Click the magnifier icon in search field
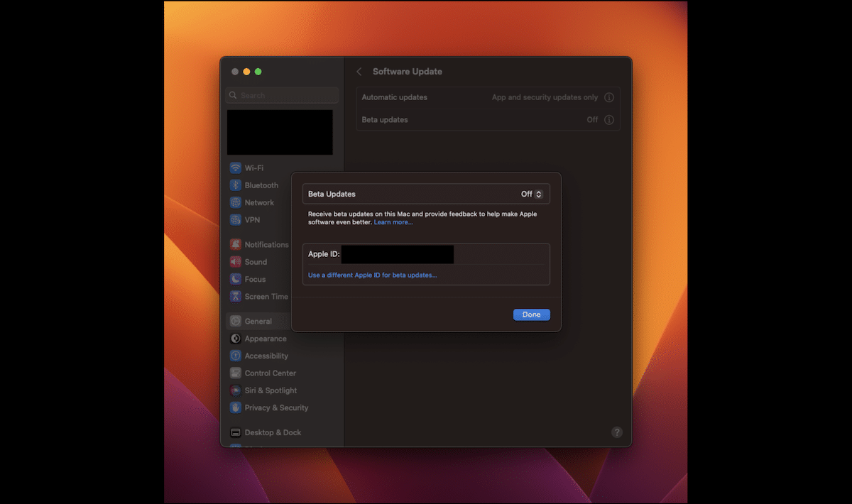 click(x=234, y=95)
